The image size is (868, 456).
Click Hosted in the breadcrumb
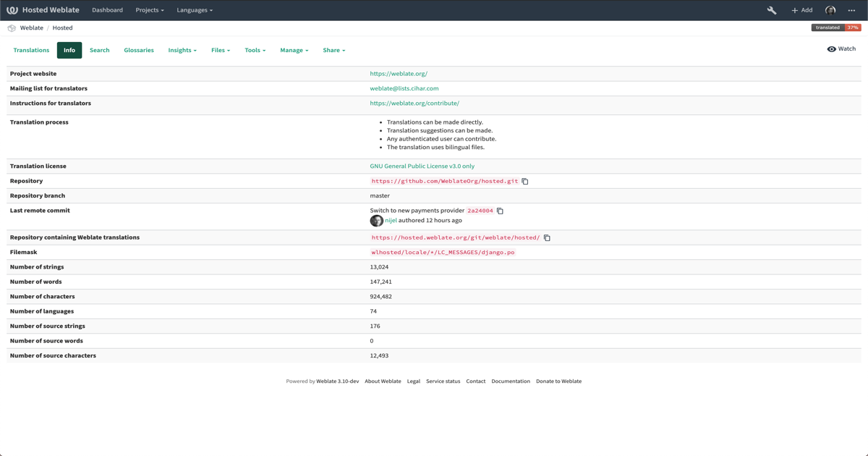pos(62,28)
